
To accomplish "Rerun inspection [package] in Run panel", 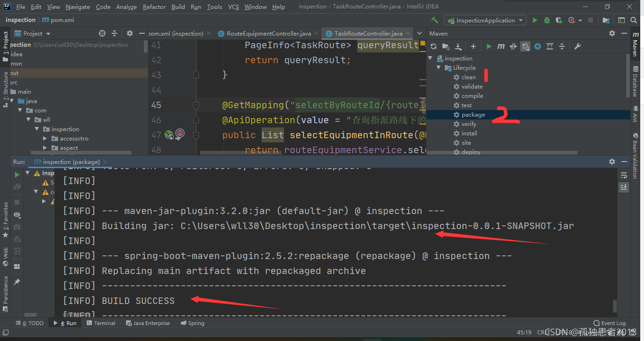I will click(x=17, y=174).
